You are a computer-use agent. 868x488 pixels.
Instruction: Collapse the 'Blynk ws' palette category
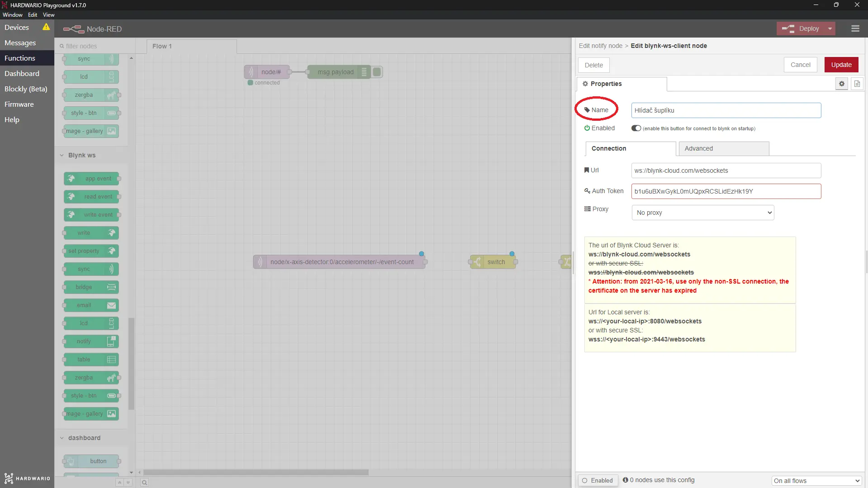coord(81,155)
